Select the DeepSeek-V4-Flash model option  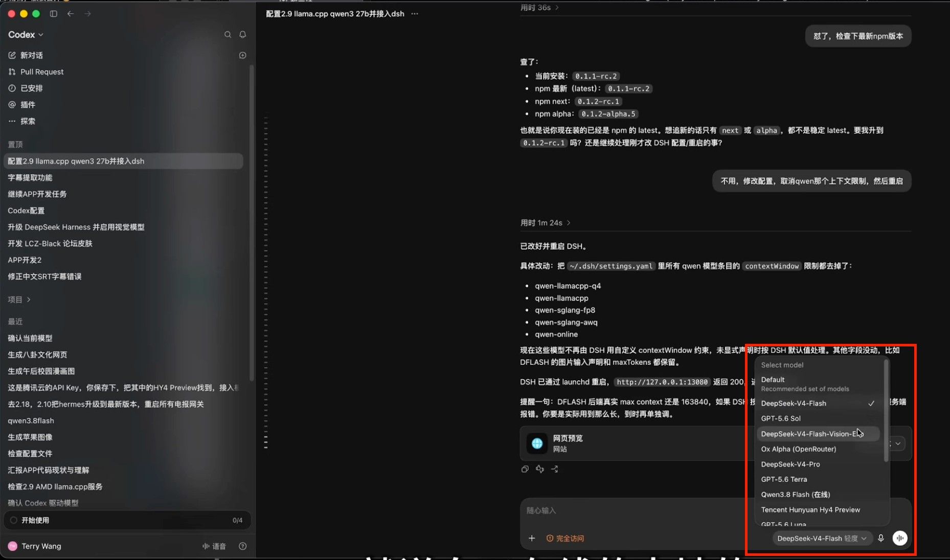point(818,403)
